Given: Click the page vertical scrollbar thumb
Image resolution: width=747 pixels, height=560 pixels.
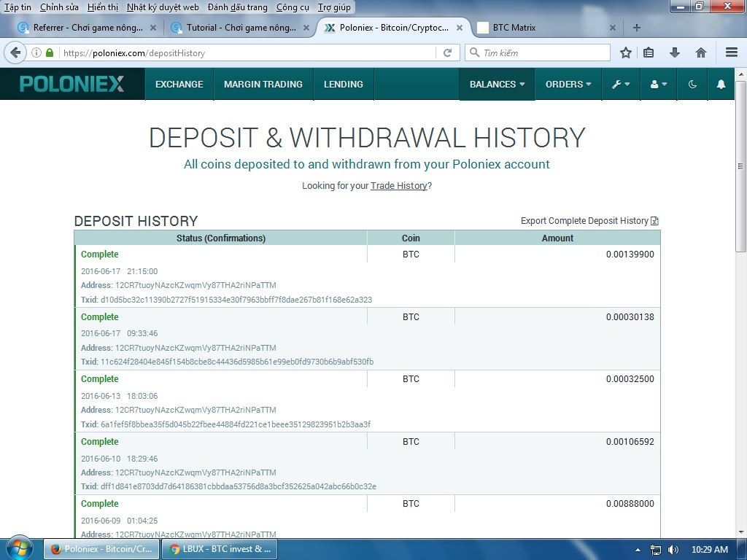Looking at the screenshot, I should tap(740, 167).
